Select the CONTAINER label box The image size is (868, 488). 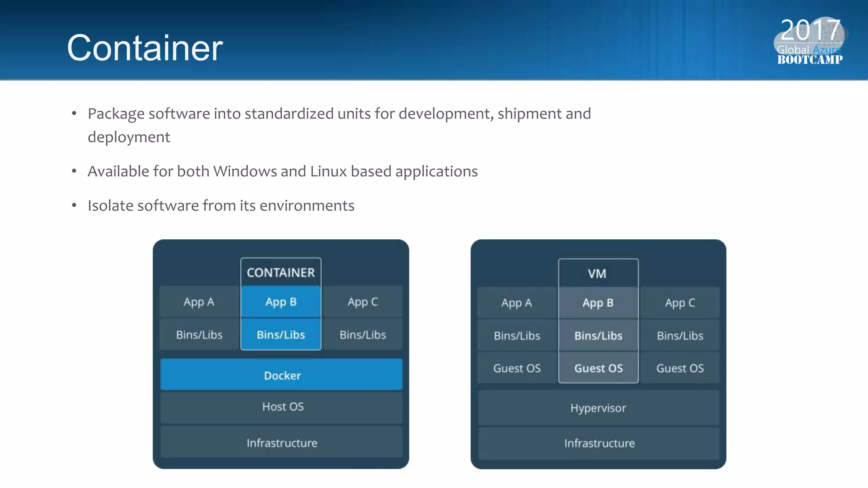[x=281, y=272]
